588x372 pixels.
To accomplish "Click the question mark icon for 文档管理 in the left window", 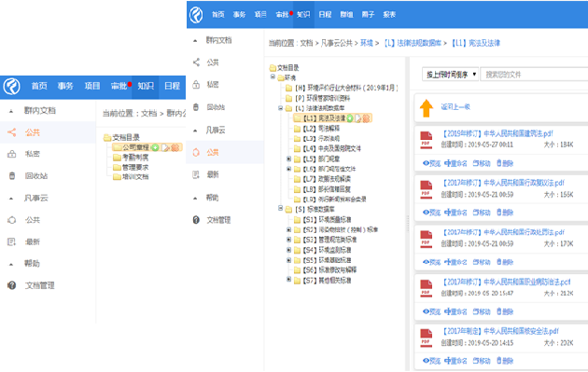I will coord(12,285).
